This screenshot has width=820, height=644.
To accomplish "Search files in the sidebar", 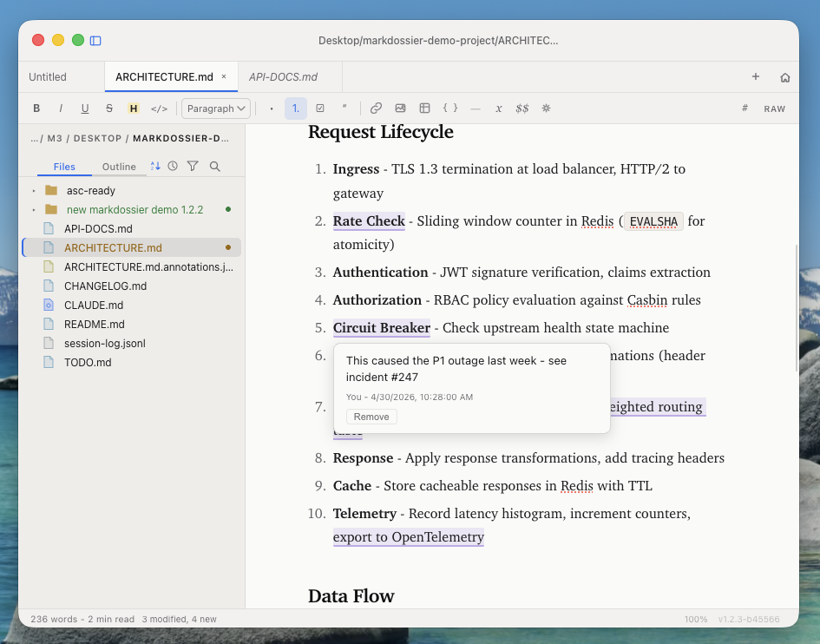I will (x=215, y=166).
